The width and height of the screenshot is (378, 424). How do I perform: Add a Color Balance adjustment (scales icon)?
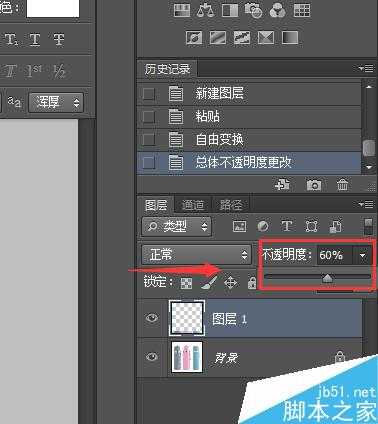205,10
